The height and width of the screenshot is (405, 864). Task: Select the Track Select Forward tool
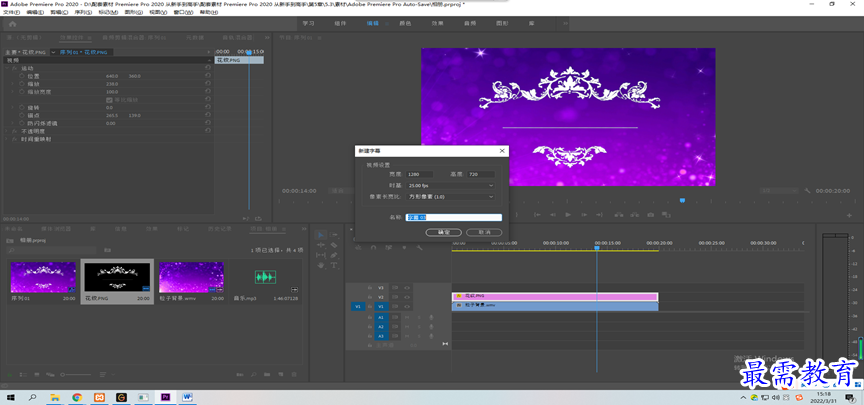(x=334, y=235)
